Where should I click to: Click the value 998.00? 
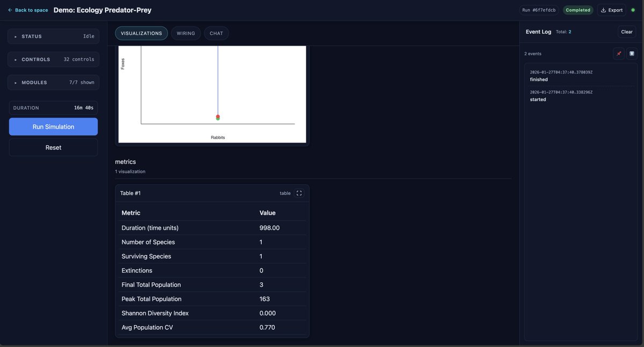269,228
